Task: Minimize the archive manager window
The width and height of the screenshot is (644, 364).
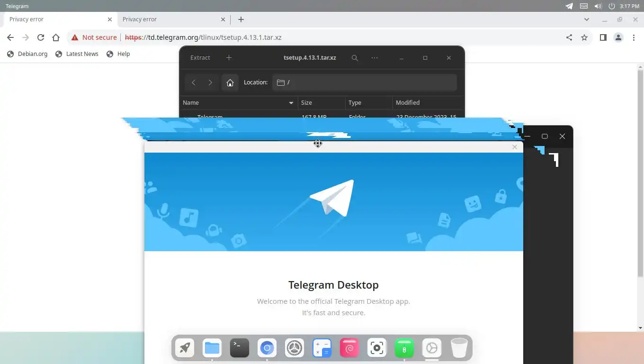Action: [x=401, y=58]
